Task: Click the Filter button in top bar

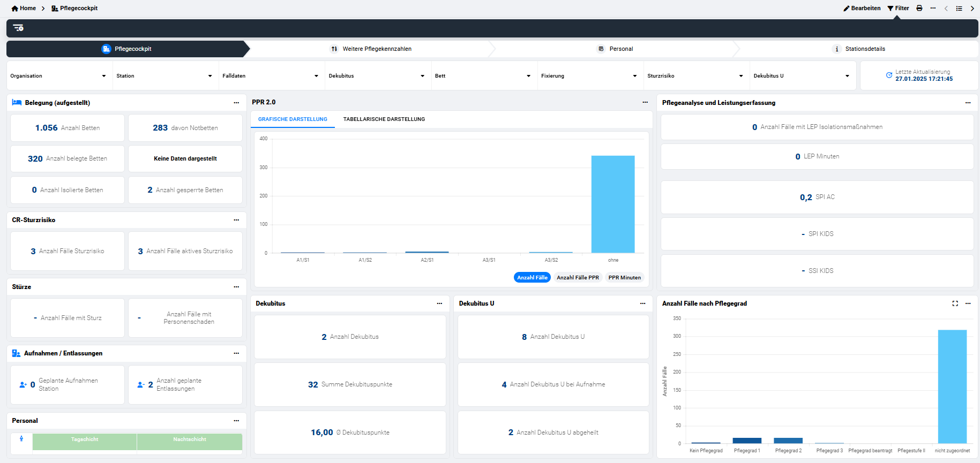Action: pyautogui.click(x=898, y=8)
